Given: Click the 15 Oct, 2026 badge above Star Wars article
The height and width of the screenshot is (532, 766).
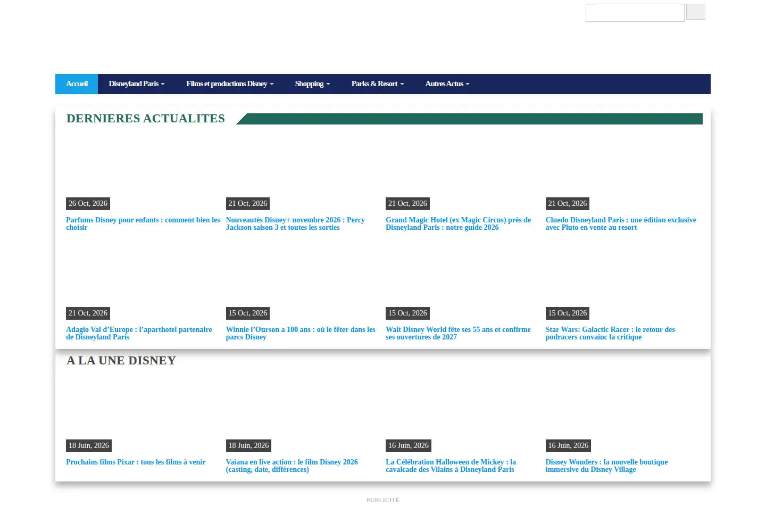Looking at the screenshot, I should coord(568,313).
